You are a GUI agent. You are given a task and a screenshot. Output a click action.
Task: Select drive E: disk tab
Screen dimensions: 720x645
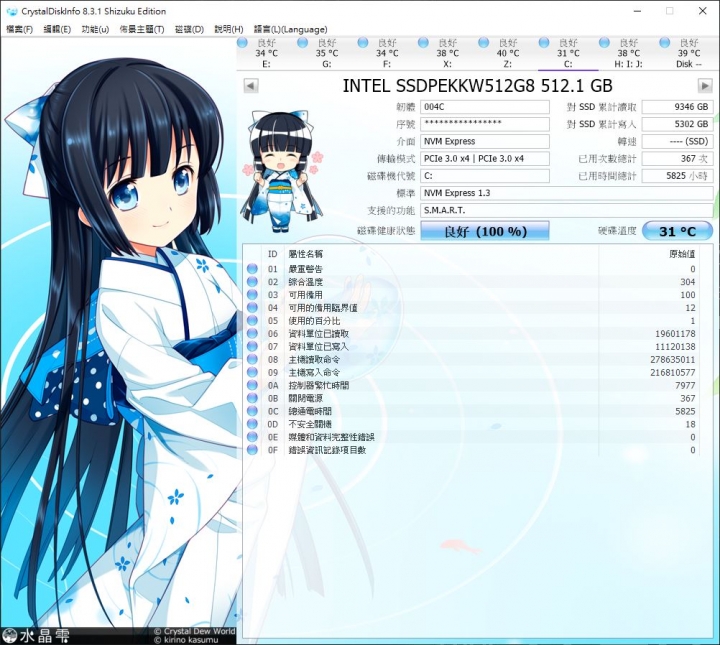(266, 53)
